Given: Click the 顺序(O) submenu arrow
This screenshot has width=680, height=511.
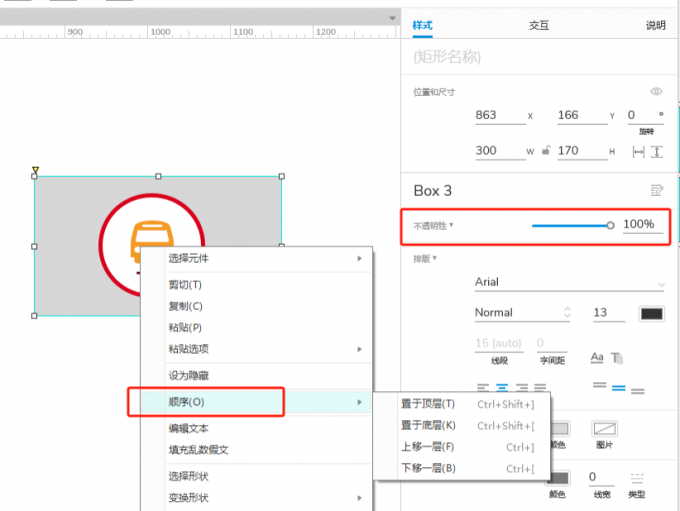Looking at the screenshot, I should pyautogui.click(x=360, y=402).
